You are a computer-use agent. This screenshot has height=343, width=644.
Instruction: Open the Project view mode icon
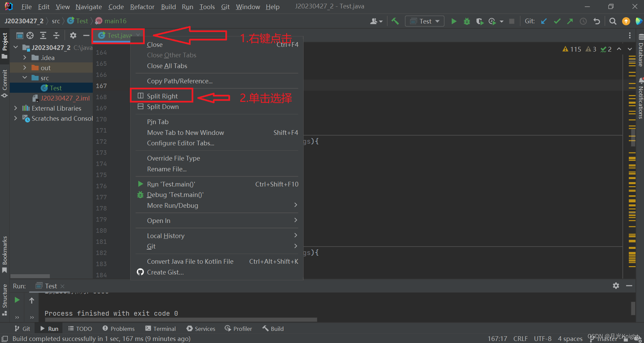click(x=20, y=35)
